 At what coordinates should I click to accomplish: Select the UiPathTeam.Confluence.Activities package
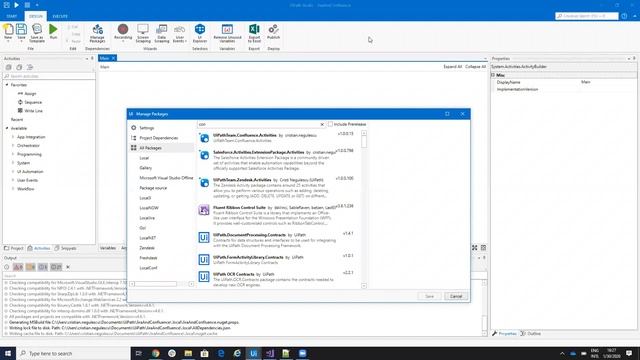278,138
